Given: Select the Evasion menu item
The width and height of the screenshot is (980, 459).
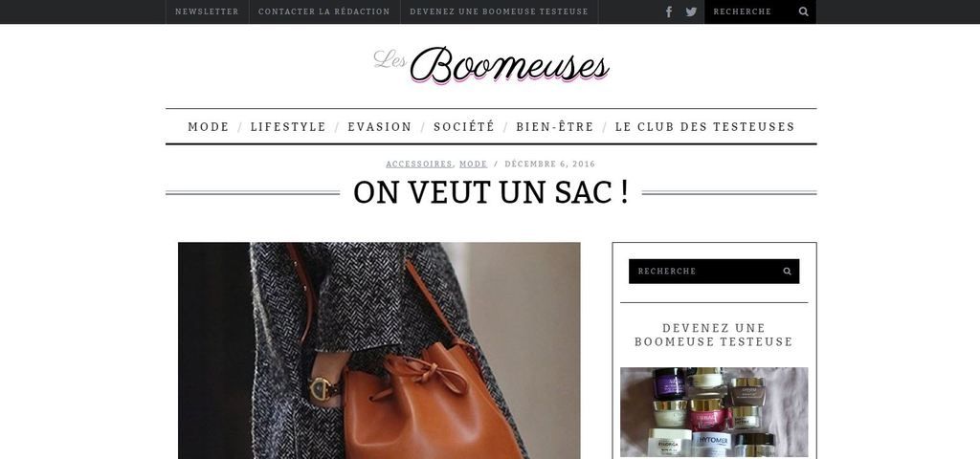Looking at the screenshot, I should click(380, 127).
